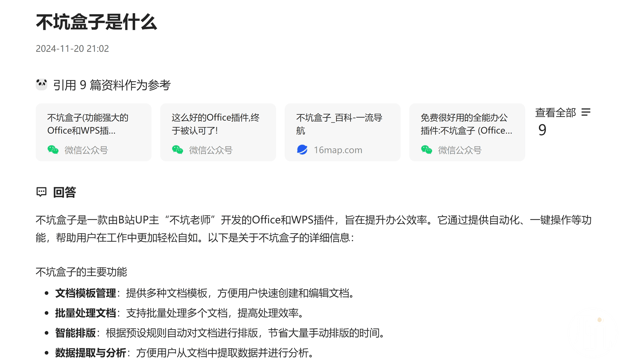Click WeChat icon on 免费很好用的全能办公 card

tap(426, 149)
